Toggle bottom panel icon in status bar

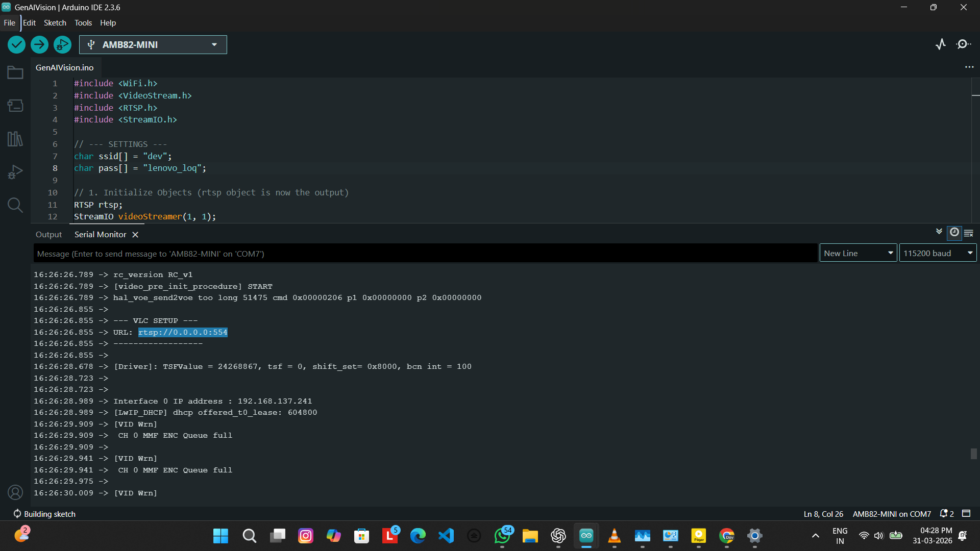(966, 514)
